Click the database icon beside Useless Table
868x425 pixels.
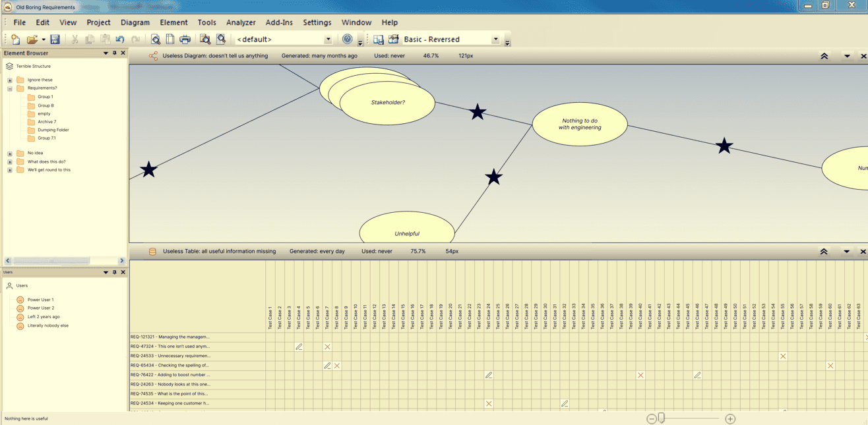click(153, 252)
